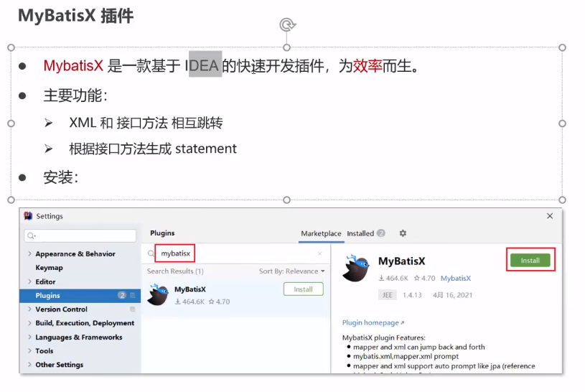Click the '安装:' bullet text
The image size is (585, 392).
(61, 177)
